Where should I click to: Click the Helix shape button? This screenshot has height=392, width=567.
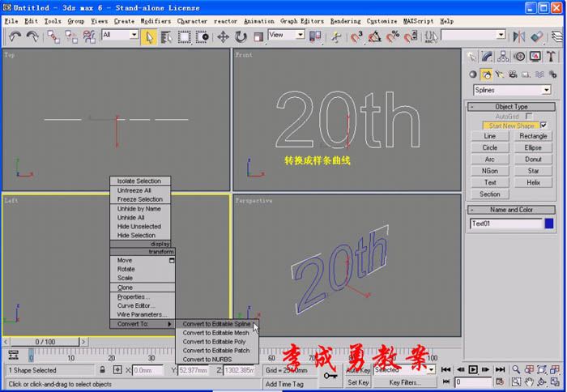pyautogui.click(x=533, y=182)
